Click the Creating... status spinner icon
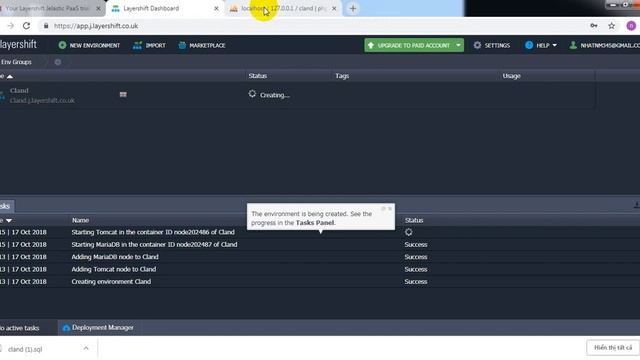The width and height of the screenshot is (640, 360). (252, 94)
